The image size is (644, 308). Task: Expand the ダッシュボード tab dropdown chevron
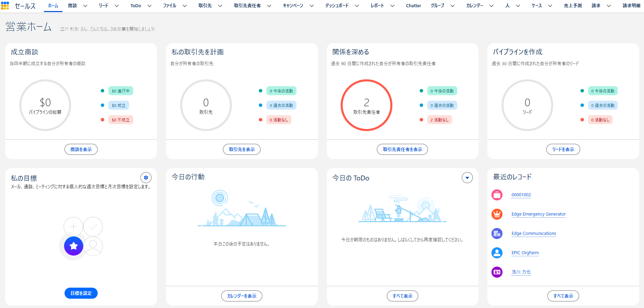(357, 6)
